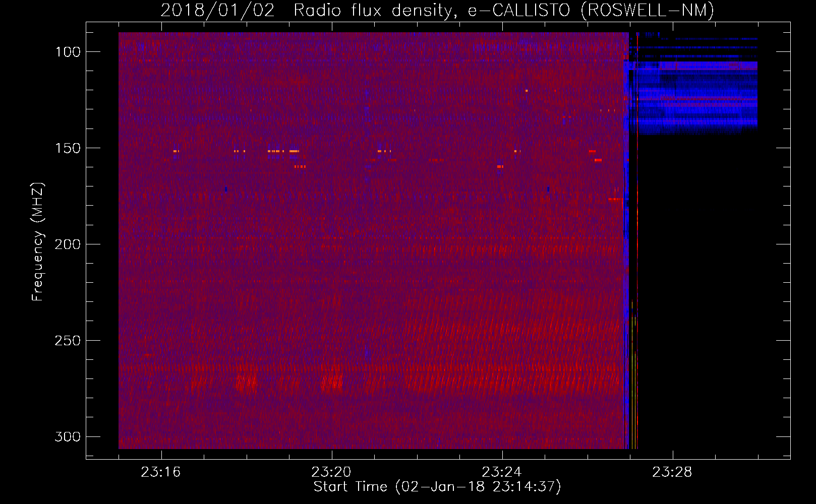816x504 pixels.
Task: Click the 'Frequency (MHZ)' axis label
Action: click(38, 241)
